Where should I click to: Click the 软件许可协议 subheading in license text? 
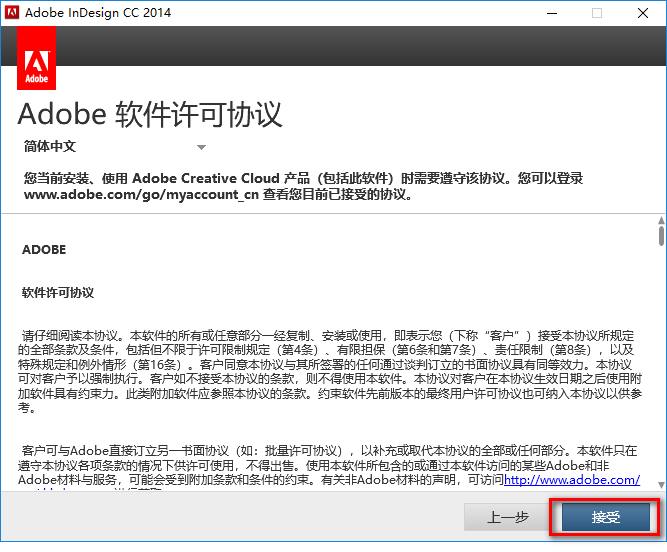[58, 293]
